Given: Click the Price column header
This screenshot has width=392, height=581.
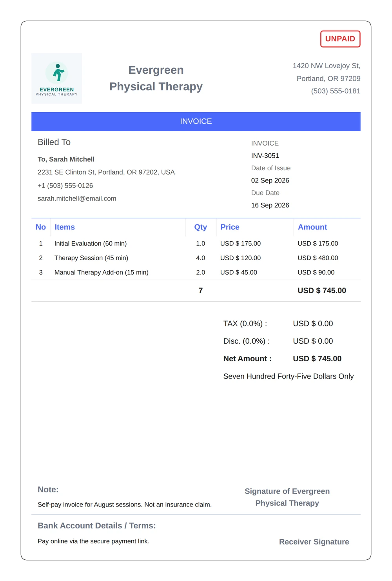Looking at the screenshot, I should tap(230, 227).
